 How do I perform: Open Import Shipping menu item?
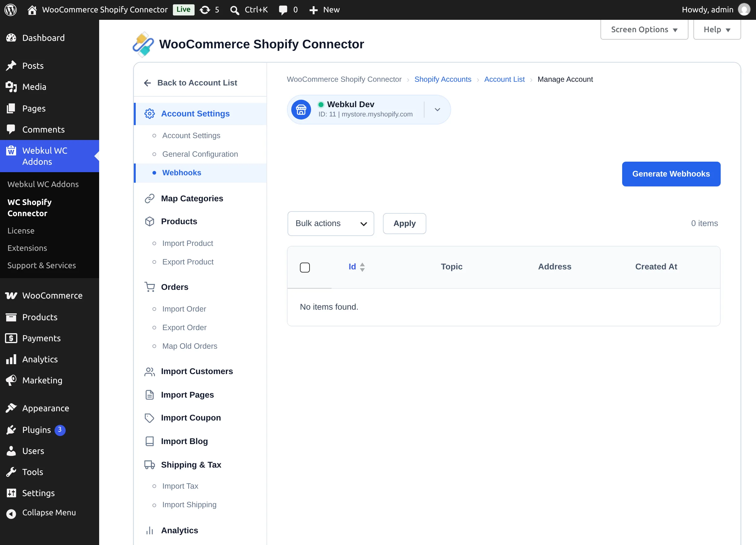189,505
